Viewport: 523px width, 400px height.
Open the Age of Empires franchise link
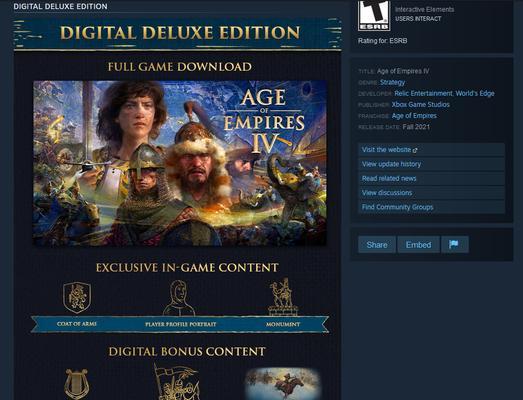click(x=414, y=116)
